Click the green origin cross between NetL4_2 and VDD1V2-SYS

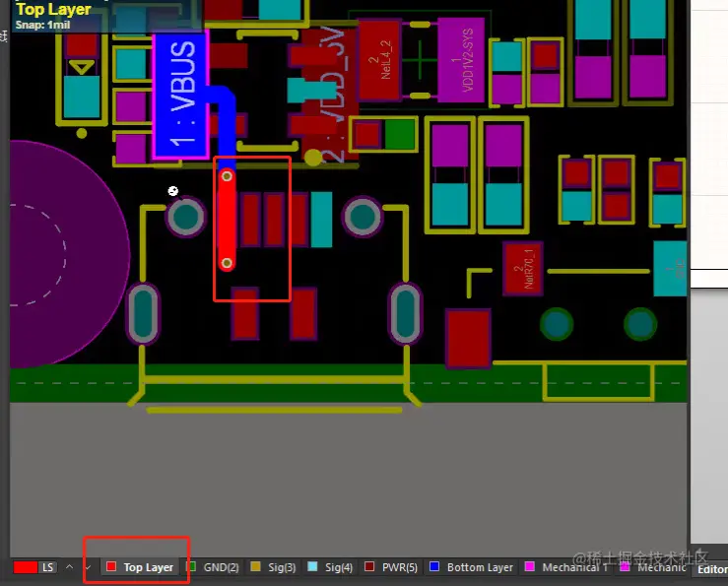tap(420, 59)
